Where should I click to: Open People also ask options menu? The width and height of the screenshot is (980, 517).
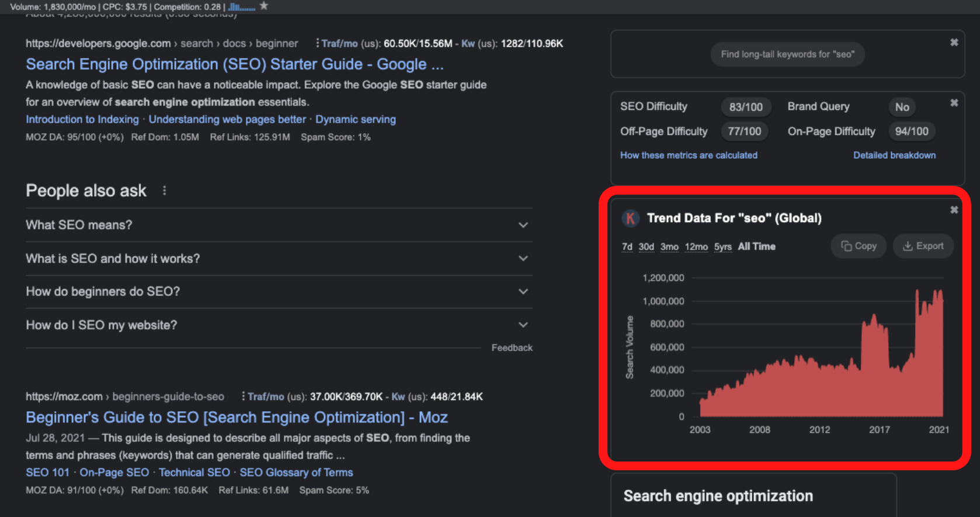tap(165, 190)
